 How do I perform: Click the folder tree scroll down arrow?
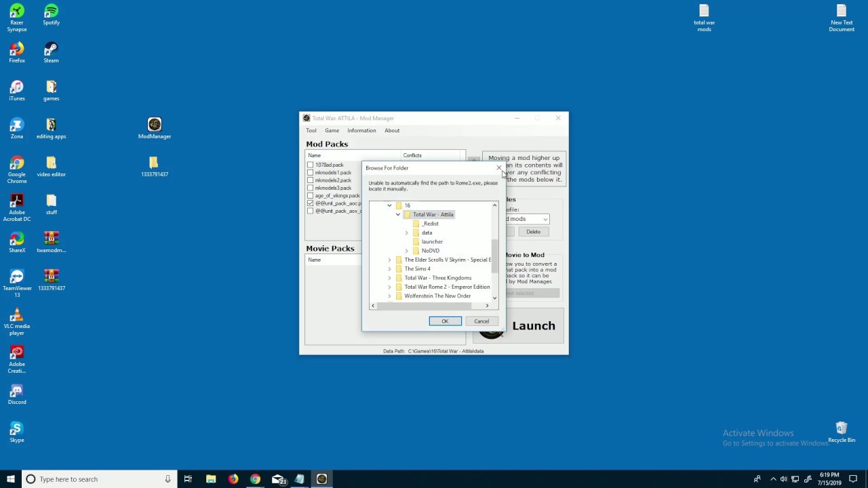click(494, 298)
